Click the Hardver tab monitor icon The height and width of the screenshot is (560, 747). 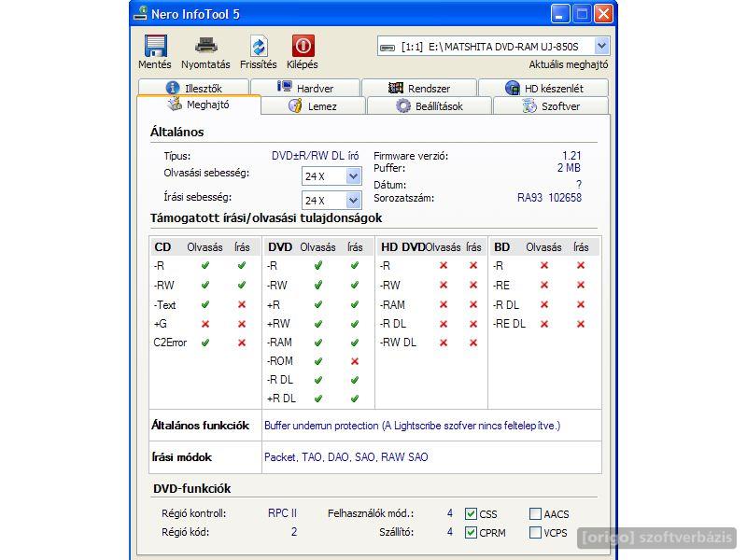coord(285,87)
